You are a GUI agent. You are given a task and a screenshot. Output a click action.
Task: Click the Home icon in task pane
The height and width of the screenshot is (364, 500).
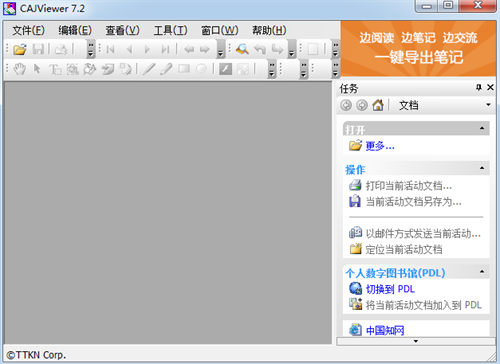pyautogui.click(x=378, y=105)
